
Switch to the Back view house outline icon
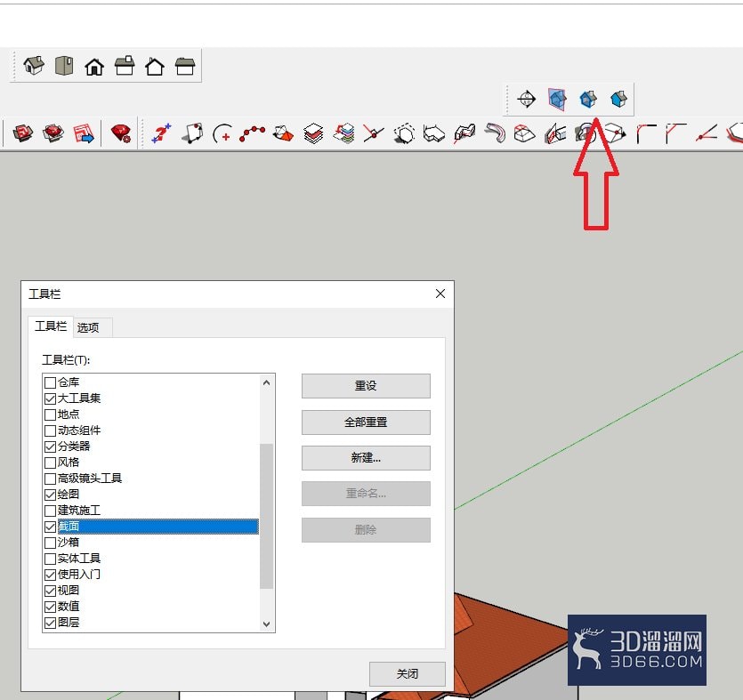coord(155,67)
